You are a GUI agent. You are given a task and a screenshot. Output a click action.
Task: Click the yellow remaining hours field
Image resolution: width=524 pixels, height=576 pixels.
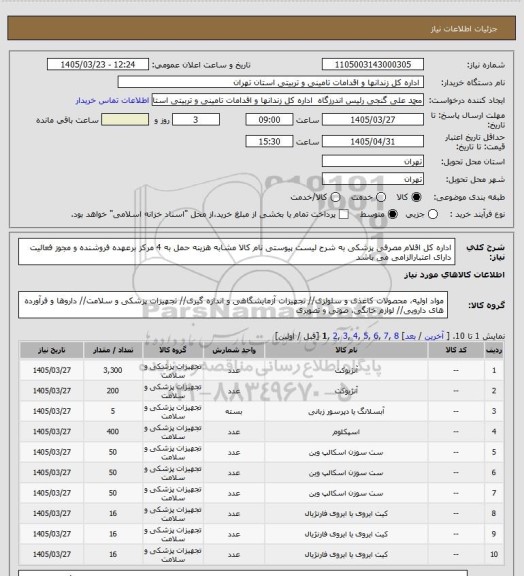[125, 120]
